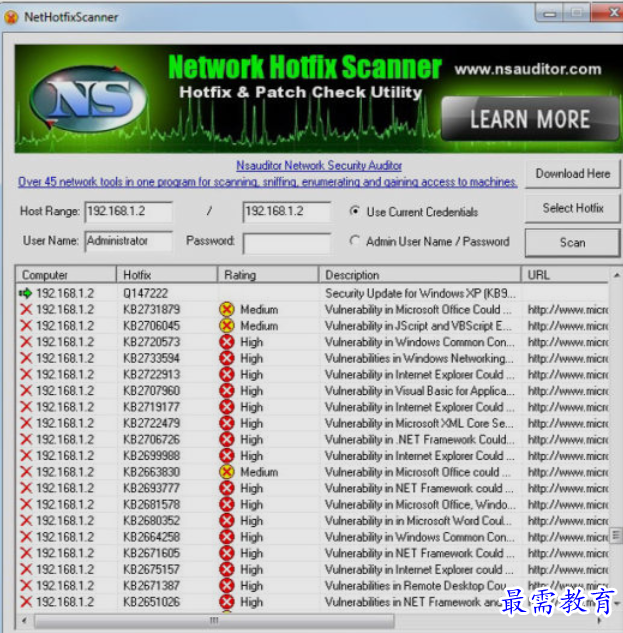
Task: Click the scroll-up arrow of the results list
Action: 616,275
